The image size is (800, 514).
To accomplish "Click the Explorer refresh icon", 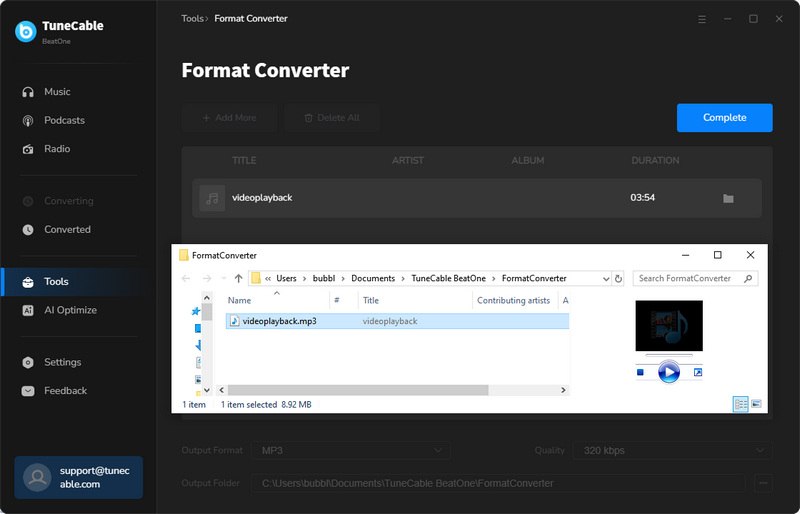I will [618, 279].
